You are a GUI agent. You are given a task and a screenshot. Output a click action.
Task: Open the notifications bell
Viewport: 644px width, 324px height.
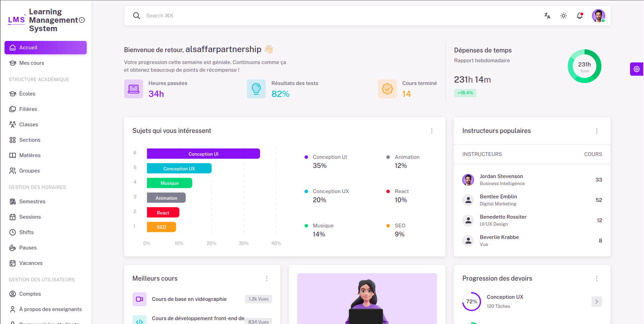pos(580,16)
